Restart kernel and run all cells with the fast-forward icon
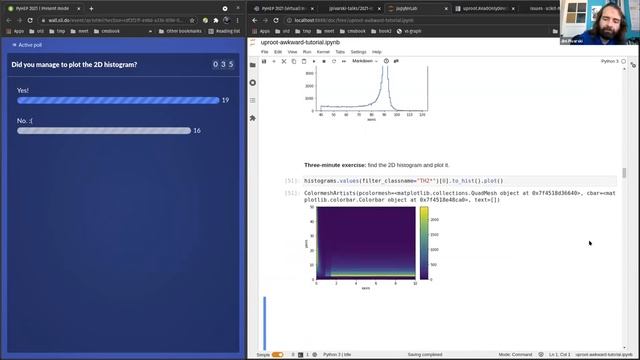 coord(344,61)
